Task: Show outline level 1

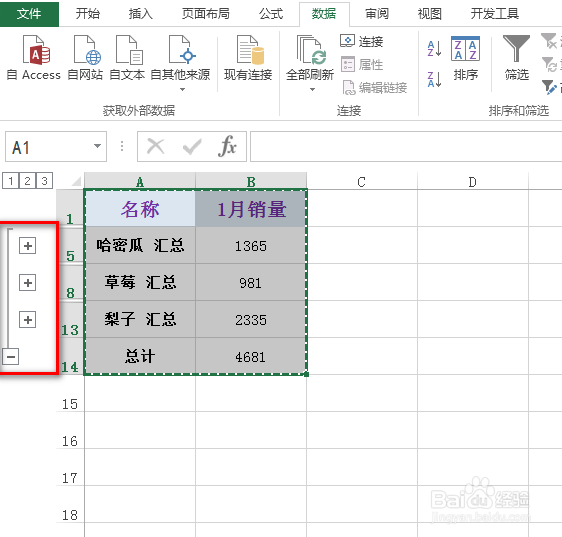Action: pos(11,181)
